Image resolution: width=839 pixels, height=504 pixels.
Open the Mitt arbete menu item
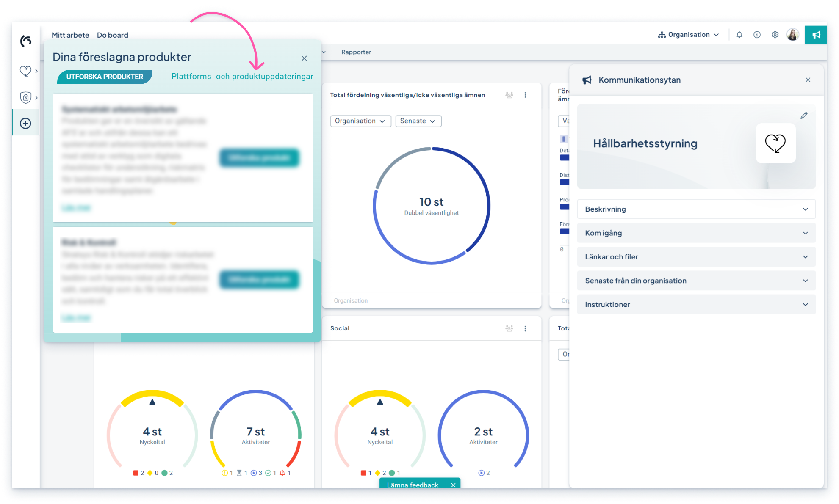point(70,35)
